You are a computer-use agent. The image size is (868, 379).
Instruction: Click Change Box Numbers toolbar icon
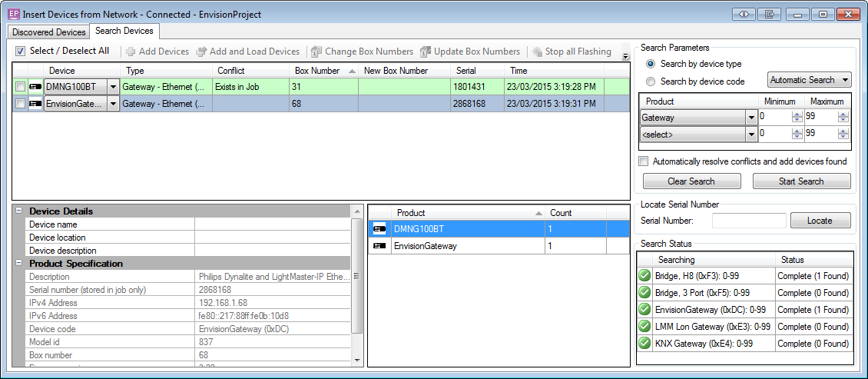click(316, 52)
